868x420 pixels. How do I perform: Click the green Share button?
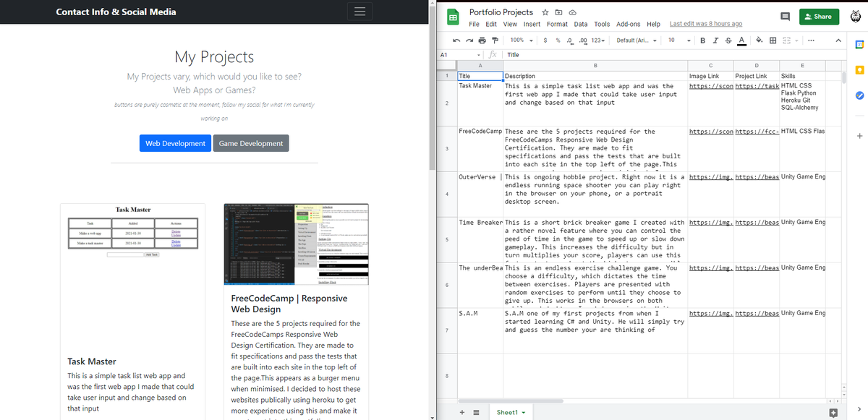[818, 17]
